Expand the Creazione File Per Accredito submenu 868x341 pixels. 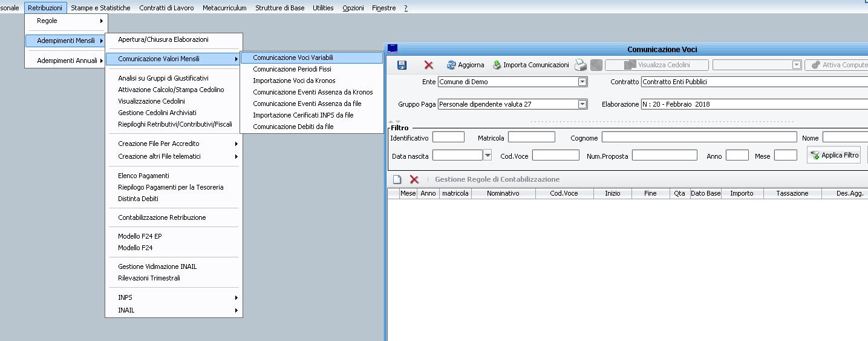(x=158, y=144)
